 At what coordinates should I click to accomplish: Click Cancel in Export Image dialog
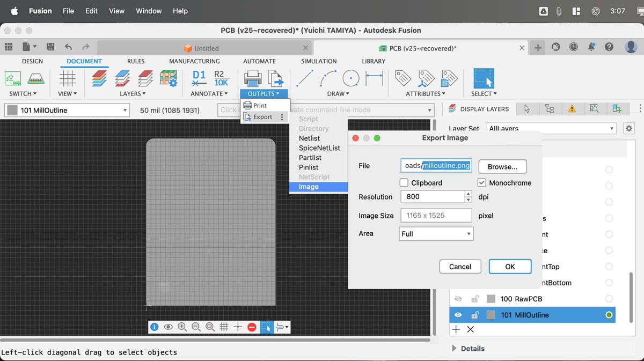coord(460,267)
